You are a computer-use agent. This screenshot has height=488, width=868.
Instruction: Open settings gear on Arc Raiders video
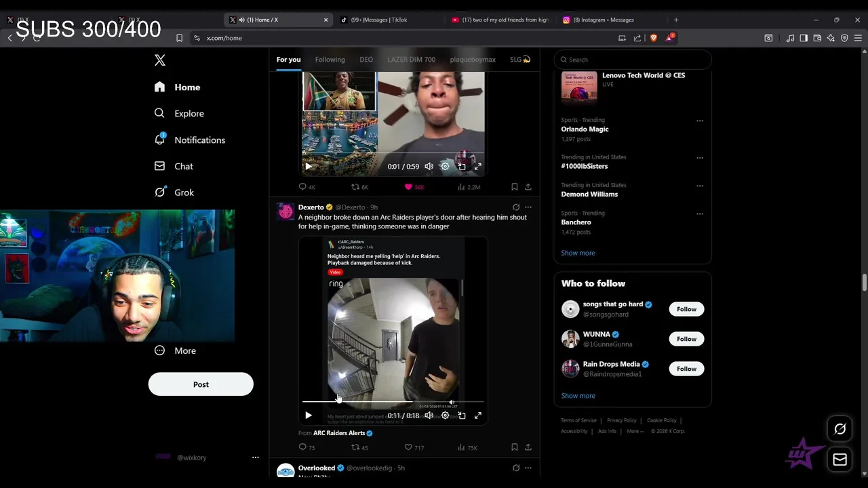point(445,415)
